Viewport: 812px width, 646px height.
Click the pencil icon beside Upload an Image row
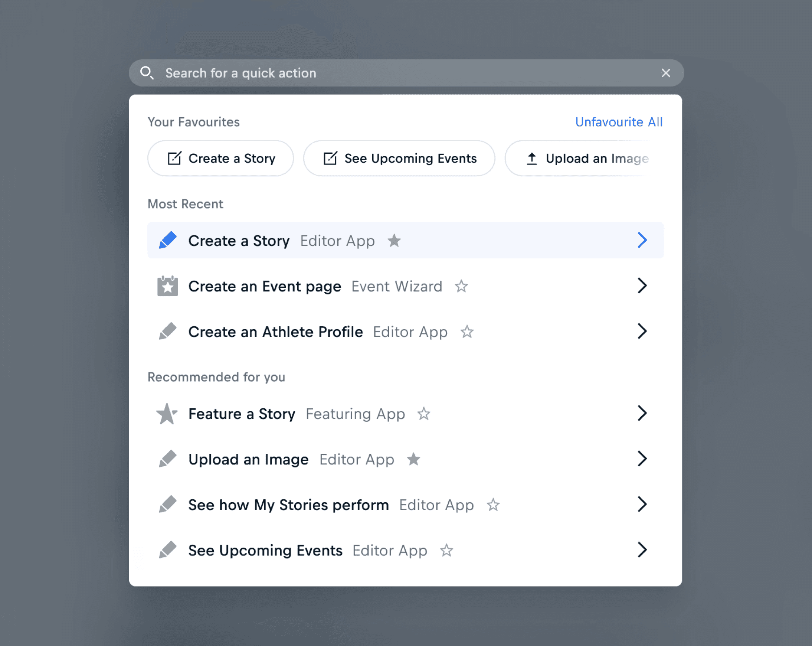(x=168, y=459)
